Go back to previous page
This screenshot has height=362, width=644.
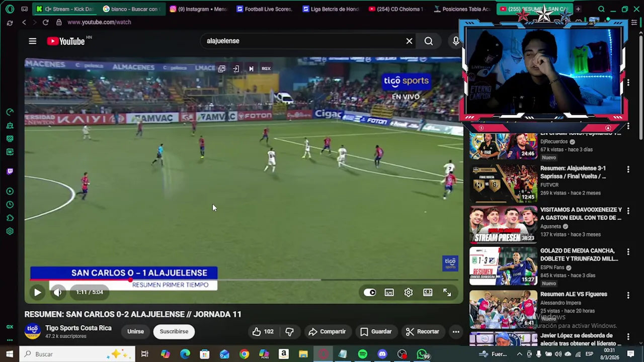pyautogui.click(x=24, y=22)
